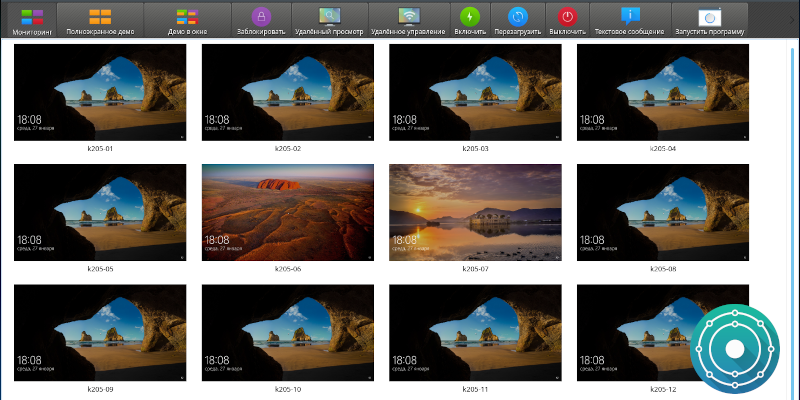Open Удалённое управление remote control
The image size is (800, 400).
tap(409, 20)
